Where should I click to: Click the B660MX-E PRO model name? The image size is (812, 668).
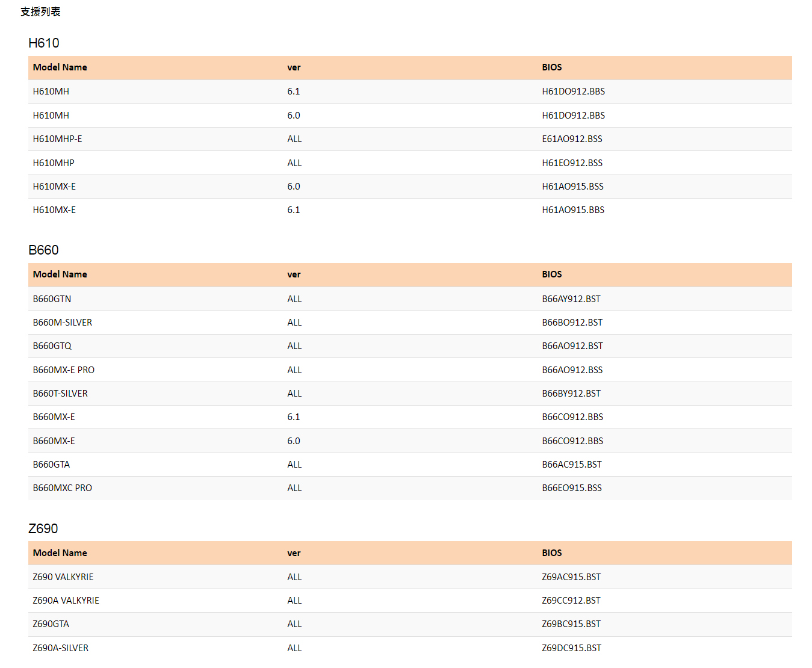pyautogui.click(x=64, y=370)
